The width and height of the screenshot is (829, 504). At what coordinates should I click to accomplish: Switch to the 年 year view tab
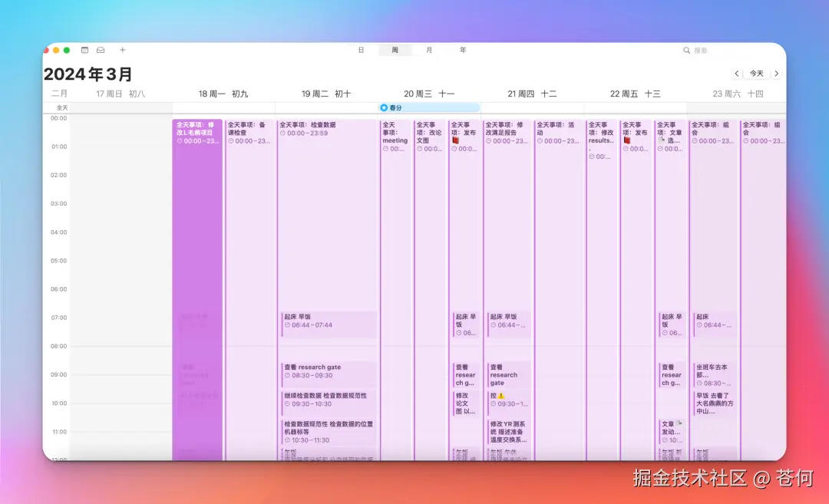(x=463, y=49)
